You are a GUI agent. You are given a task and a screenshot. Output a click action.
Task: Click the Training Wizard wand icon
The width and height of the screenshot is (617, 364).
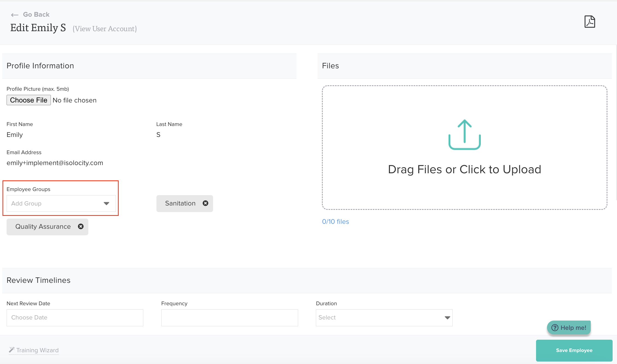click(11, 350)
